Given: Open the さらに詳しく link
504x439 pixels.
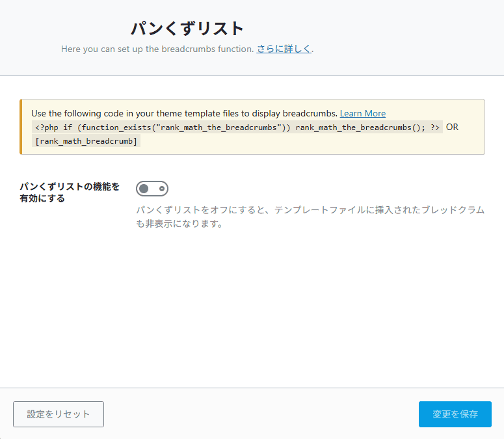Looking at the screenshot, I should [284, 49].
